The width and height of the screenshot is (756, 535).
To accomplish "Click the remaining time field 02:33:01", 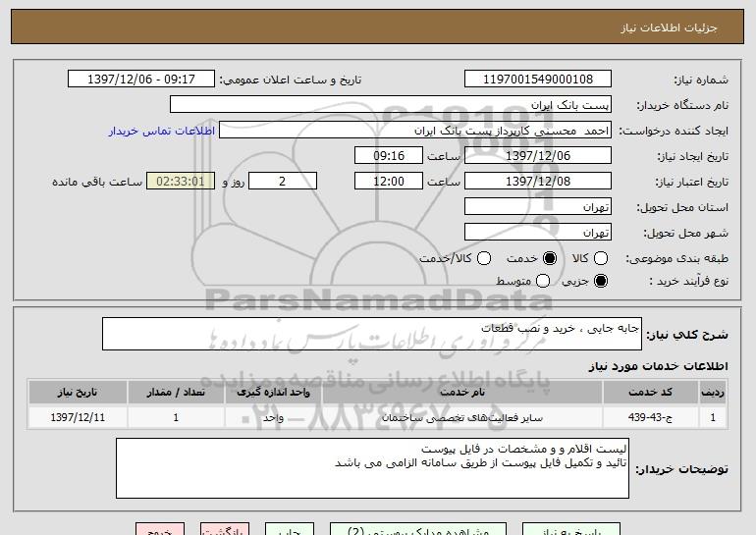I will click(181, 182).
